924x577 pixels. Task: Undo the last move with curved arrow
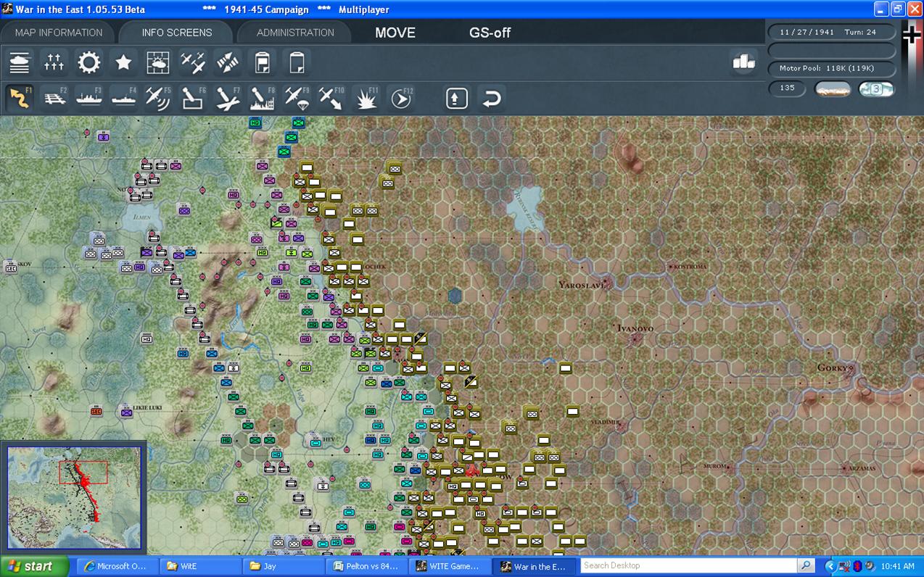(x=491, y=98)
